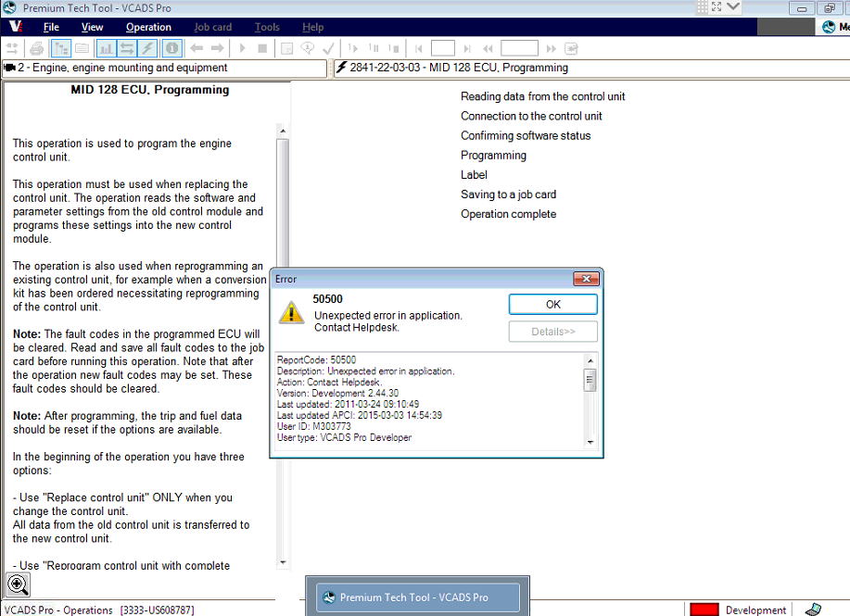The image size is (850, 616).
Task: Click 'ReportCode: 50500' line in details
Action: (x=317, y=359)
